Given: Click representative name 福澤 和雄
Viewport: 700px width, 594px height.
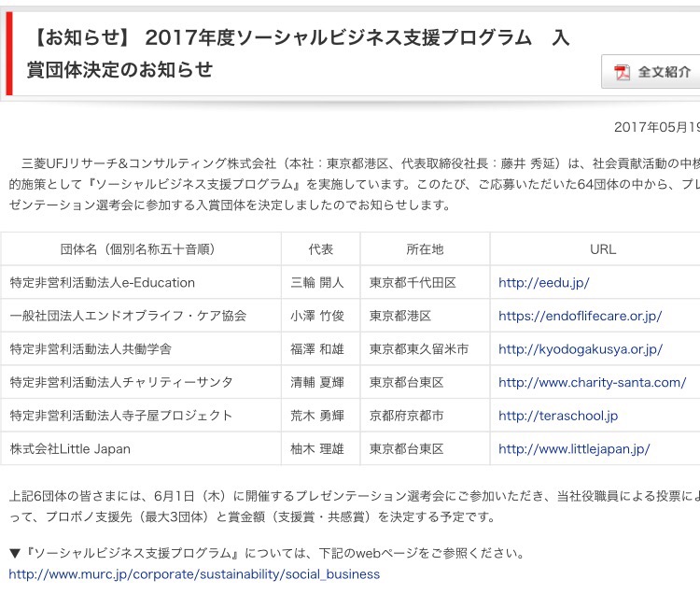Looking at the screenshot, I should [317, 349].
